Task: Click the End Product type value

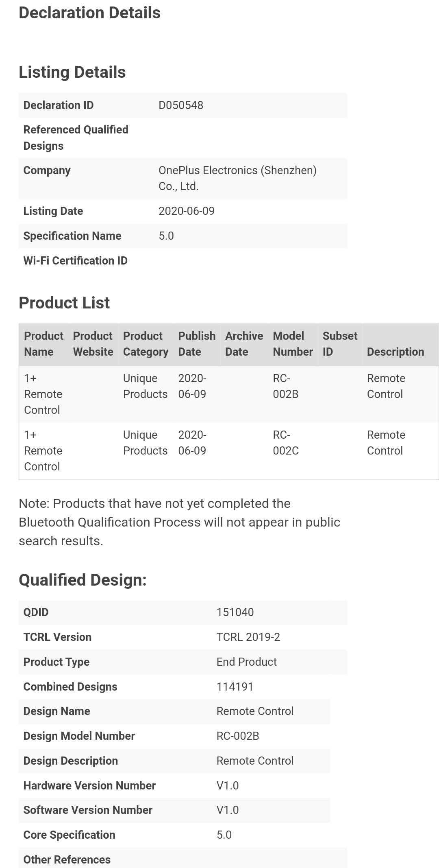Action: [x=246, y=662]
